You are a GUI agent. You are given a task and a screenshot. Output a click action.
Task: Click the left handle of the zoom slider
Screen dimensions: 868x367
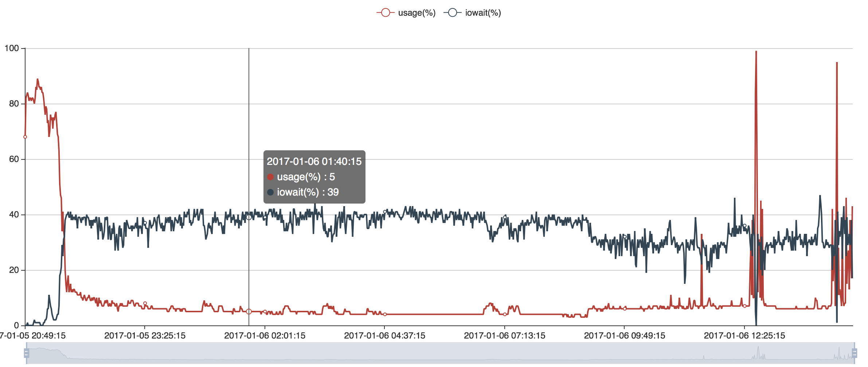[26, 353]
